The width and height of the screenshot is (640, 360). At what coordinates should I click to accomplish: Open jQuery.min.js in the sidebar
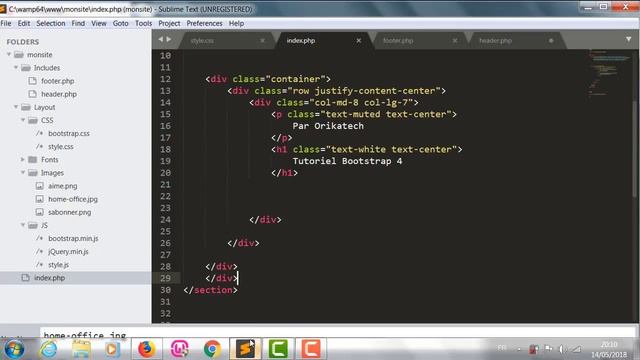pyautogui.click(x=68, y=251)
